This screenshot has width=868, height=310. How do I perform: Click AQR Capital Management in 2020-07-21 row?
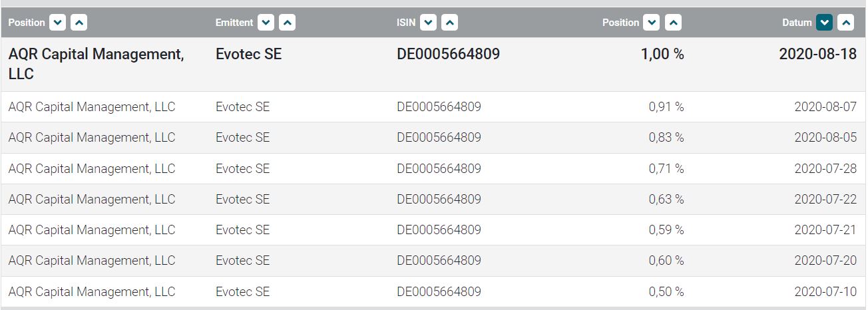pyautogui.click(x=92, y=230)
